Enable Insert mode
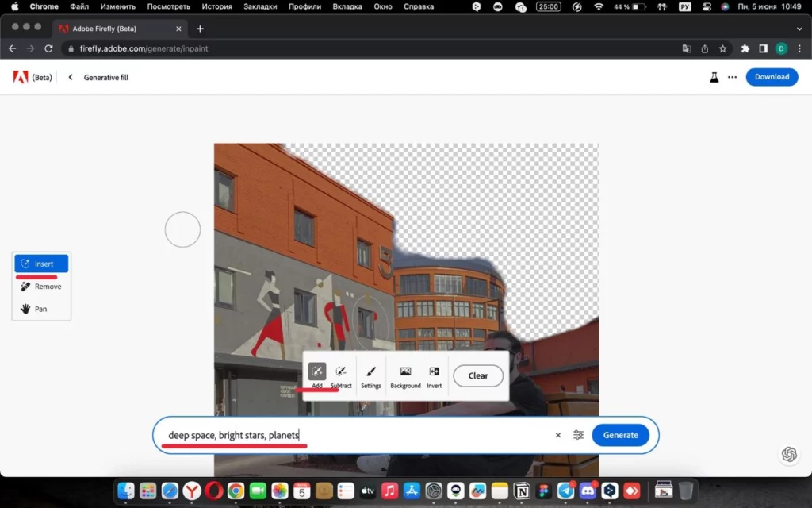812x508 pixels. click(x=40, y=263)
